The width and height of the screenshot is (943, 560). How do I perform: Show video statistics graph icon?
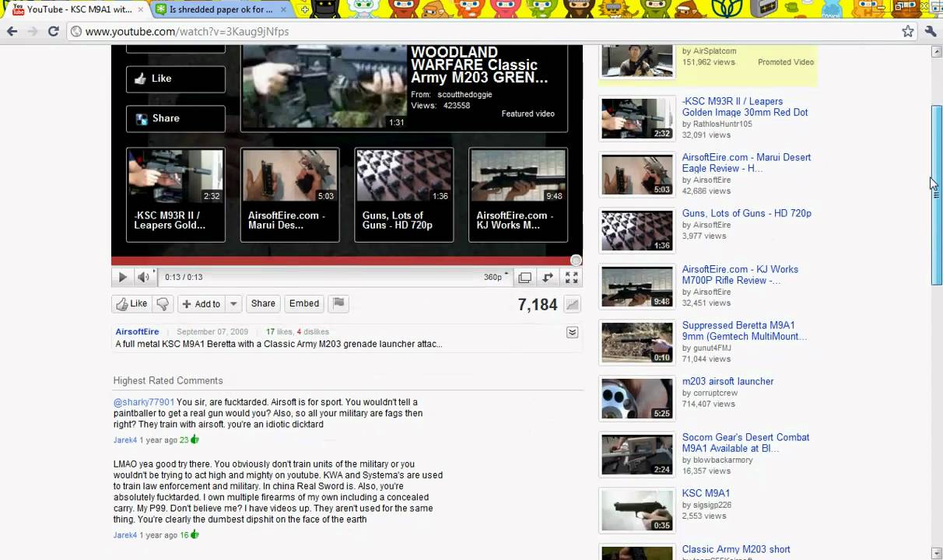[572, 305]
